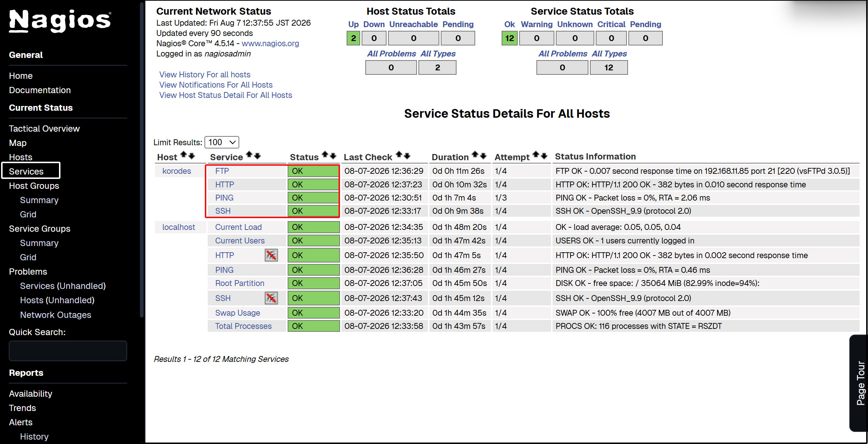Open the Swap Usage service link

(238, 313)
